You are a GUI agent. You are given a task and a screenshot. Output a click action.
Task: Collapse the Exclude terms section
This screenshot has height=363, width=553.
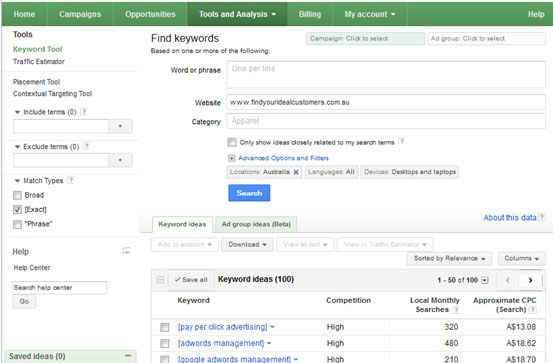tap(17, 146)
